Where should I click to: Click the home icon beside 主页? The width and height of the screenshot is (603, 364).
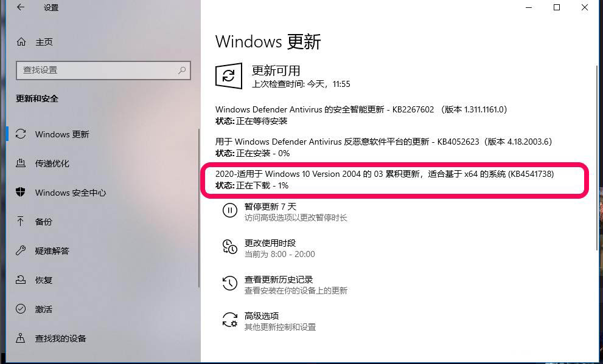[x=21, y=42]
